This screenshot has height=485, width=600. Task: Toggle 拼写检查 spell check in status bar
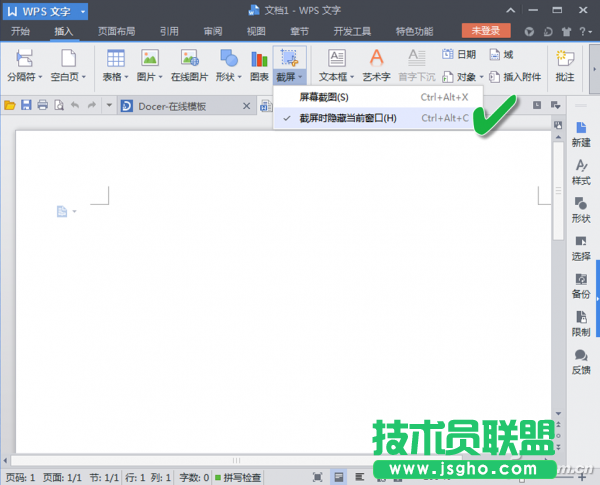[x=238, y=477]
